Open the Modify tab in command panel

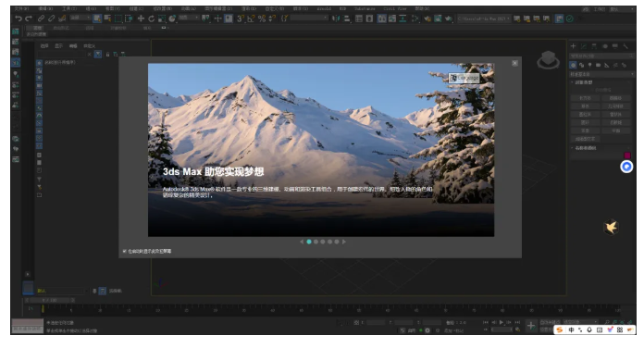click(584, 46)
